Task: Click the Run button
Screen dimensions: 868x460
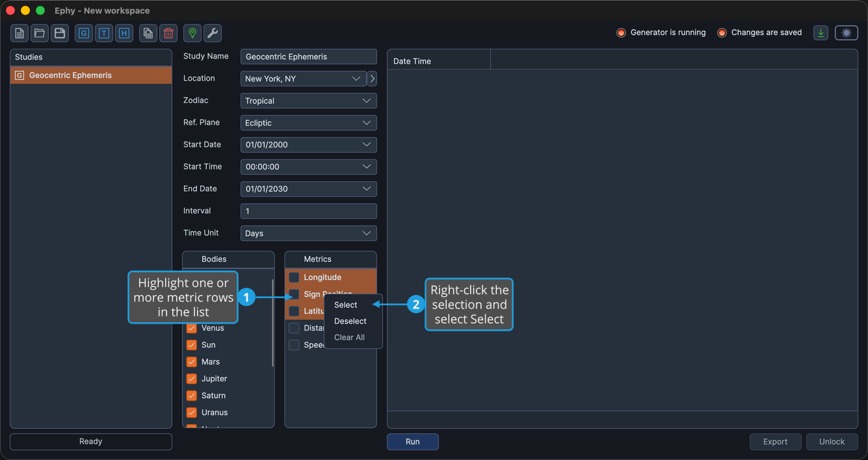Action: [x=413, y=442]
